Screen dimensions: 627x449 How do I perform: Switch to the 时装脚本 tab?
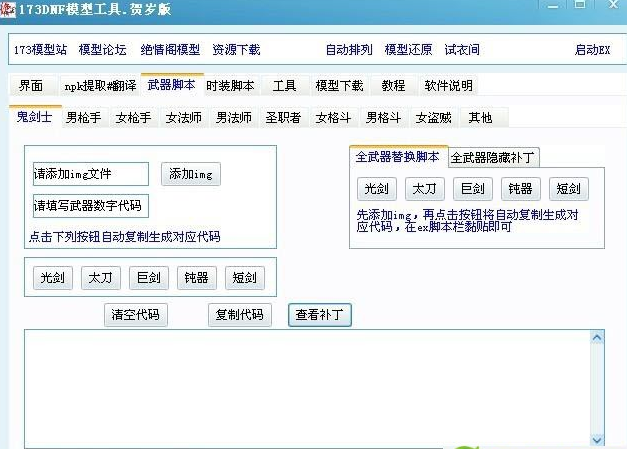[x=231, y=86]
